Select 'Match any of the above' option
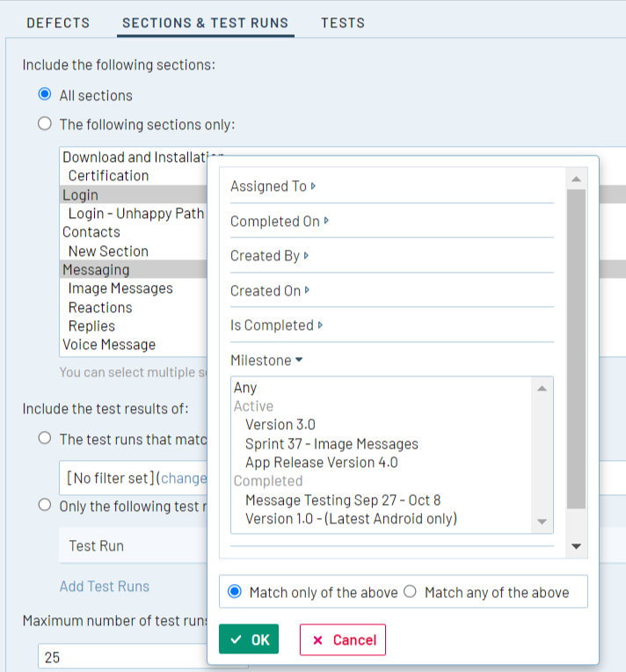The image size is (626, 672). [410, 592]
